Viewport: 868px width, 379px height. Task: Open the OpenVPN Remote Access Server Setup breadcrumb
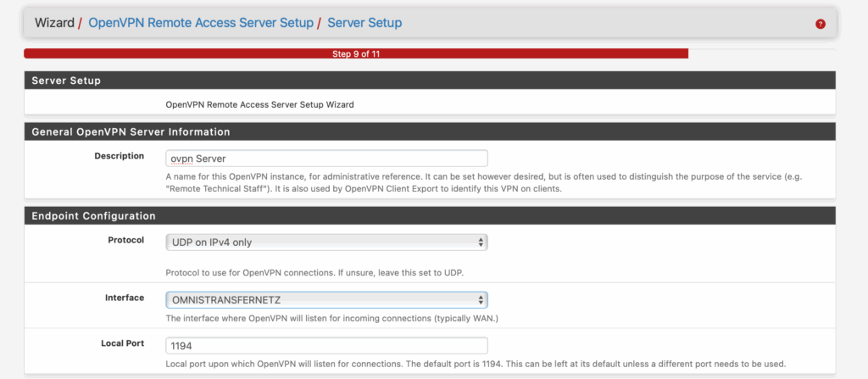coord(201,23)
